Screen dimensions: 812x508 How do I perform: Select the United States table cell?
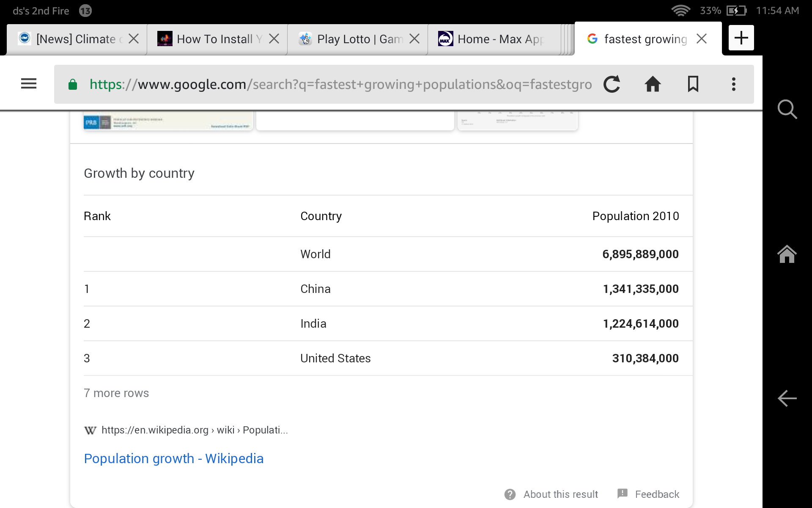[x=335, y=359]
